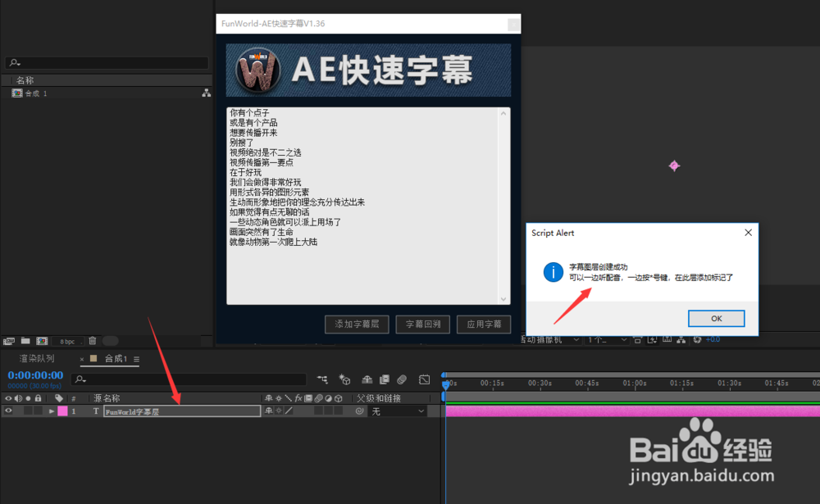
Task: Click the +0.0 exposure value in viewer
Action: click(x=713, y=340)
